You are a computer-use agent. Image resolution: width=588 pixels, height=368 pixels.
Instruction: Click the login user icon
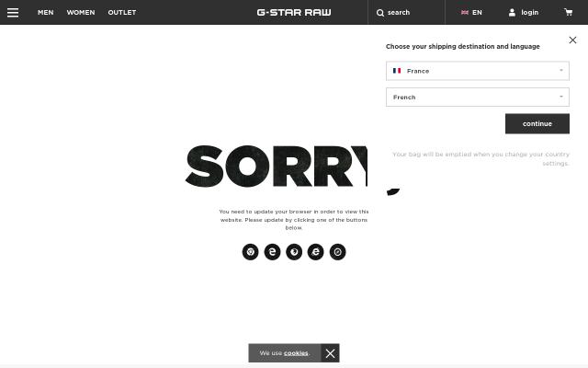[512, 12]
